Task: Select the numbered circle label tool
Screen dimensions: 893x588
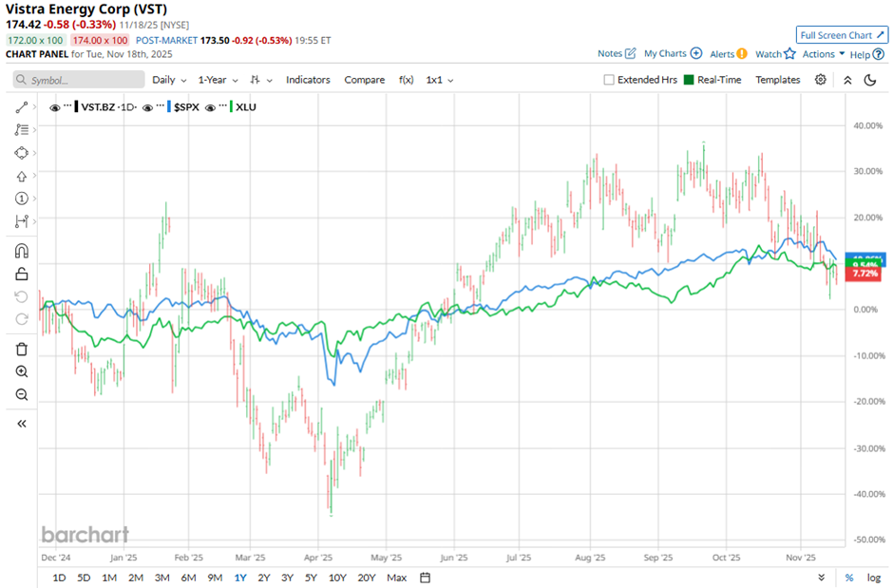Action: pos(21,199)
